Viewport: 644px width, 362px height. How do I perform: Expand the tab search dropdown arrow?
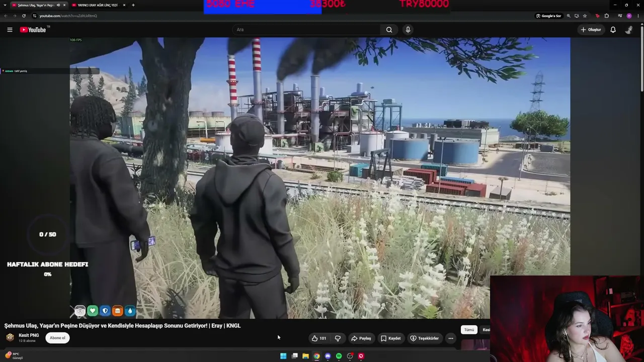[x=5, y=5]
